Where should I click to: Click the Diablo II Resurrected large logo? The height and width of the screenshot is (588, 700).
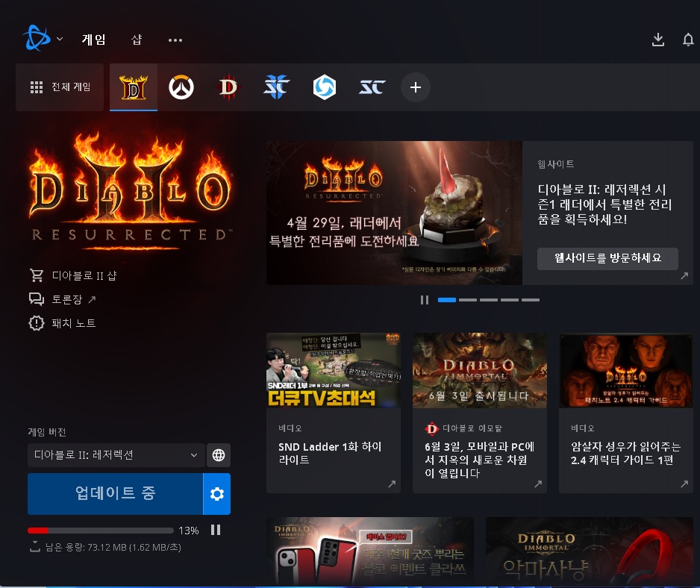click(131, 190)
